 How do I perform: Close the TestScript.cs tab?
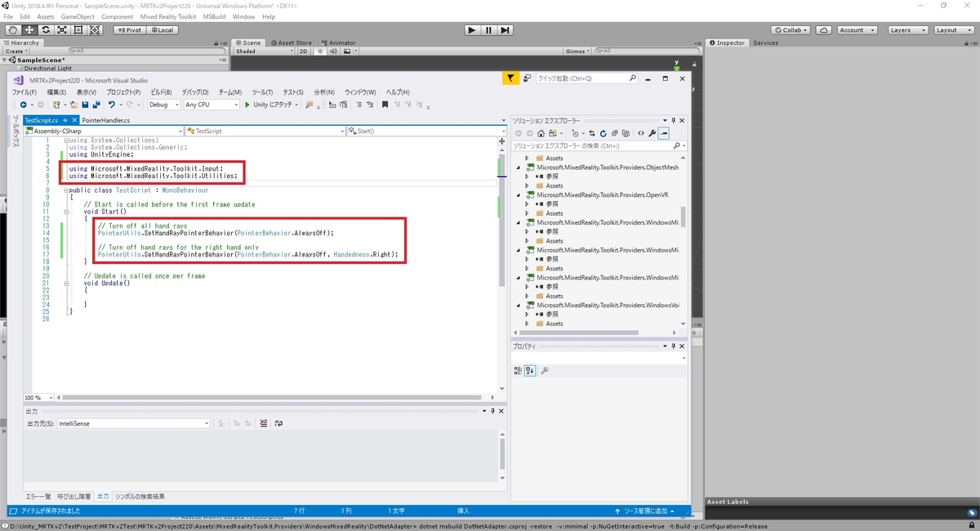pos(73,120)
